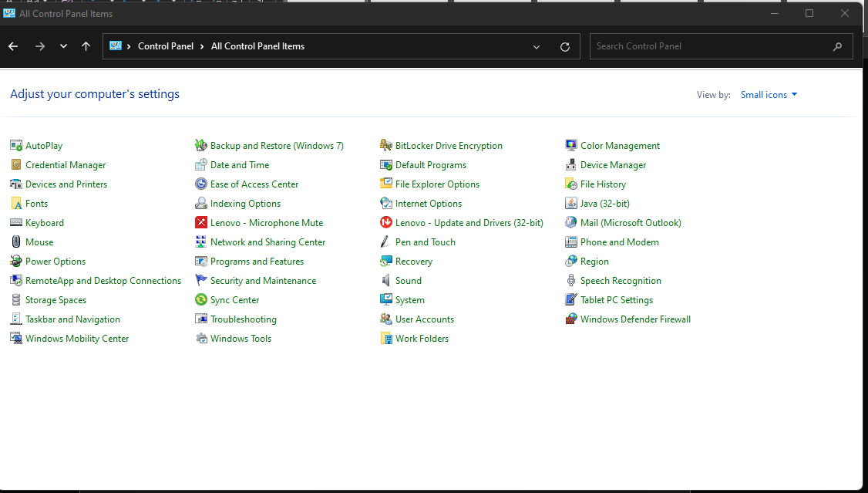
Task: Click the Power Options icon
Action: coord(16,262)
